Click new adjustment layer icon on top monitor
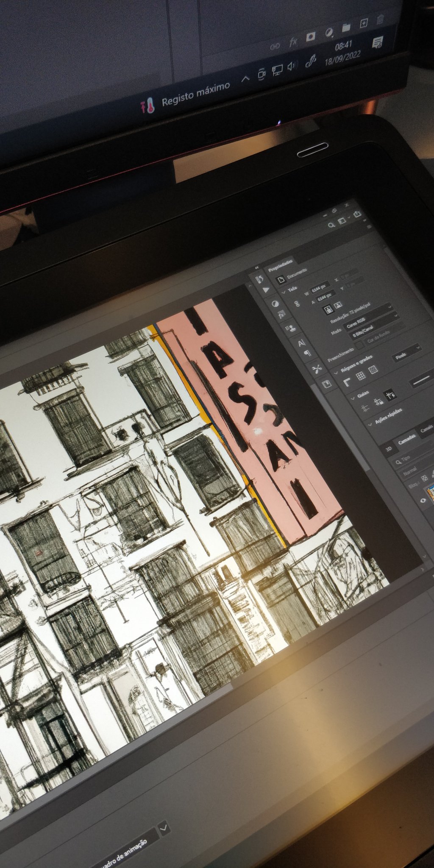The image size is (434, 868). (328, 33)
